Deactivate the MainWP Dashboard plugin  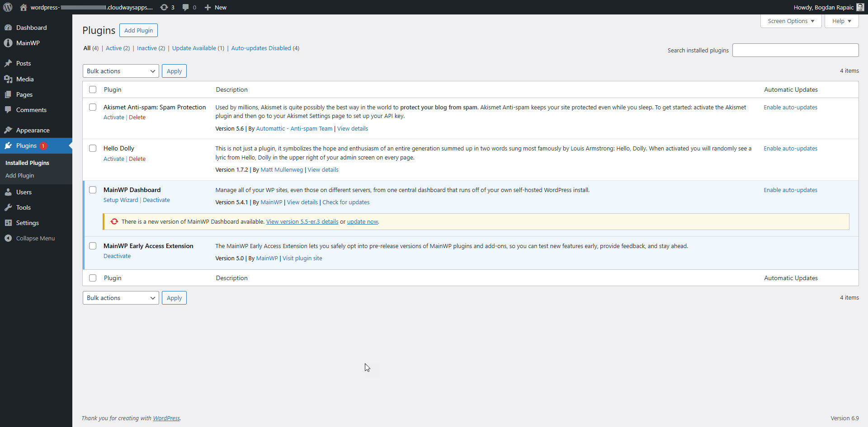click(x=156, y=200)
